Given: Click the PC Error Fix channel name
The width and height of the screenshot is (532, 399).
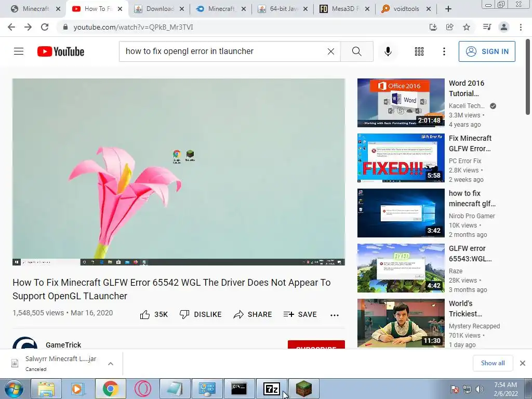Looking at the screenshot, I should 465,161.
